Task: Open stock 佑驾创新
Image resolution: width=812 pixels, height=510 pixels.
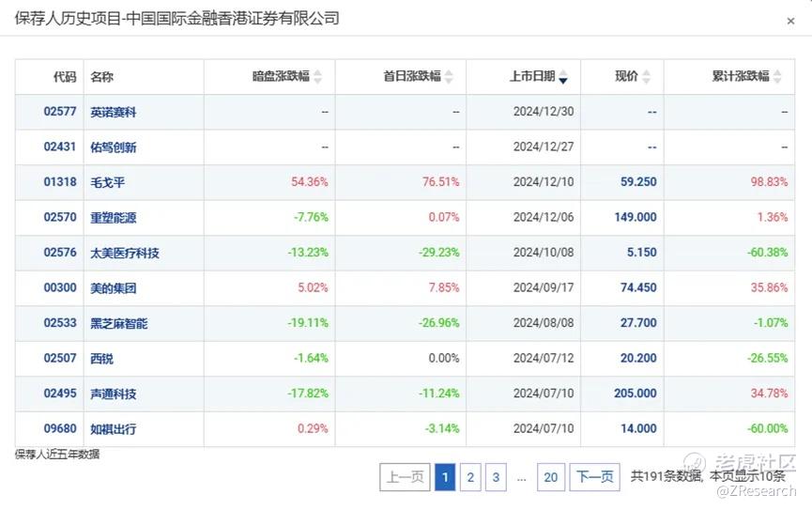Action: [x=114, y=147]
